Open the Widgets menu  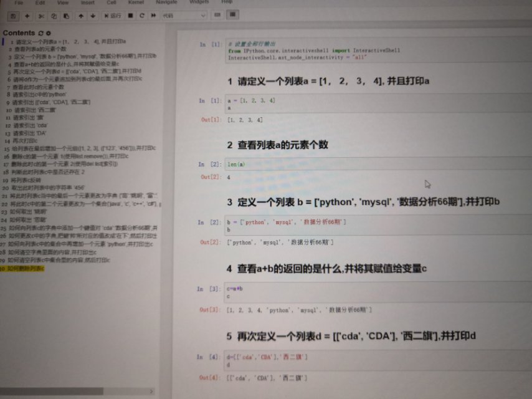(199, 2)
